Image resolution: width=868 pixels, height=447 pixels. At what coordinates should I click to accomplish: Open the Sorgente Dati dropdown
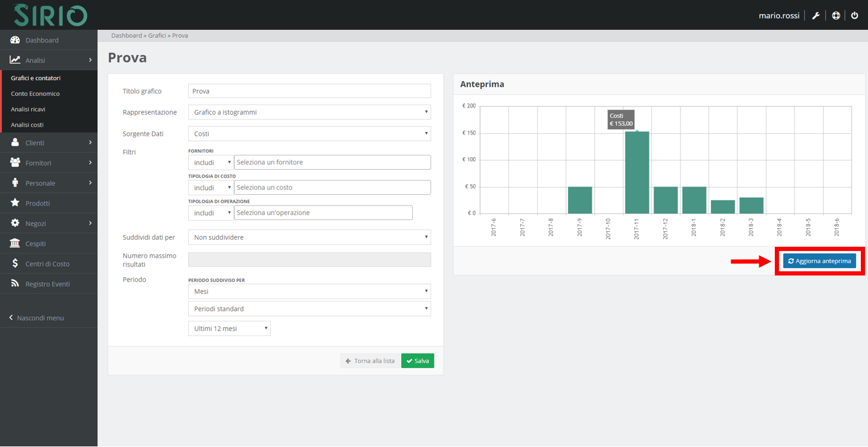tap(309, 134)
